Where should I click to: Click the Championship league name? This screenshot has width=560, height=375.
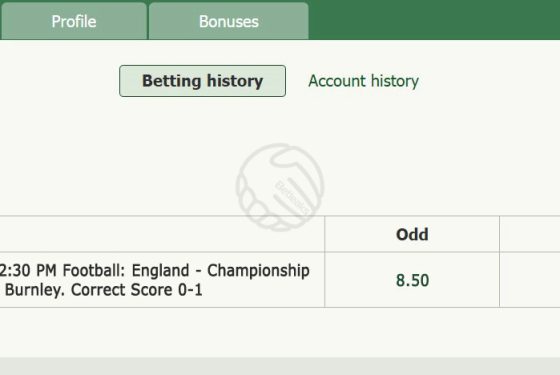pyautogui.click(x=258, y=271)
